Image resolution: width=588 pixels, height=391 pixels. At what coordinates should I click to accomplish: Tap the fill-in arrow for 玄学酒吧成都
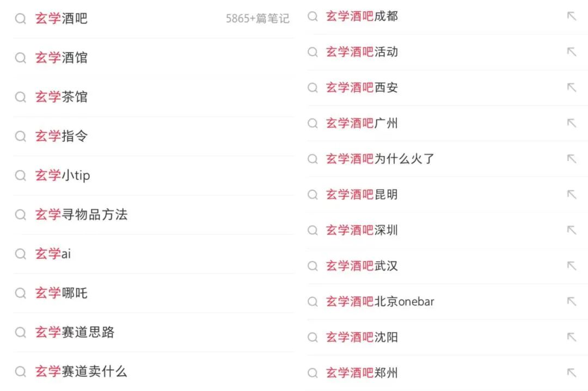(x=571, y=16)
